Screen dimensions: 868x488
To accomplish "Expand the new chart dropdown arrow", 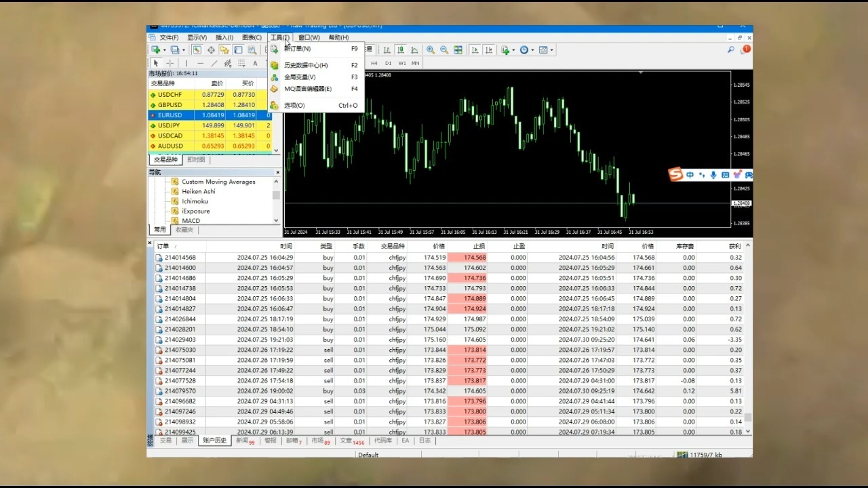I will (x=164, y=50).
